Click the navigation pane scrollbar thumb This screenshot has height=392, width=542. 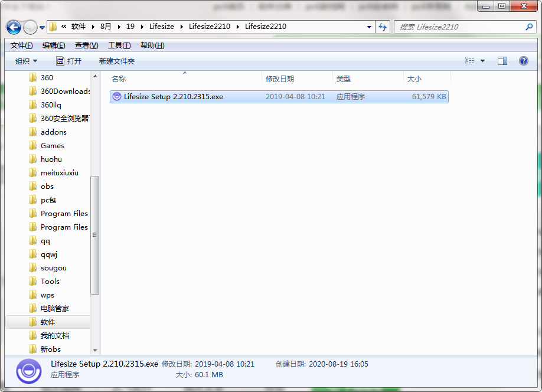point(95,235)
